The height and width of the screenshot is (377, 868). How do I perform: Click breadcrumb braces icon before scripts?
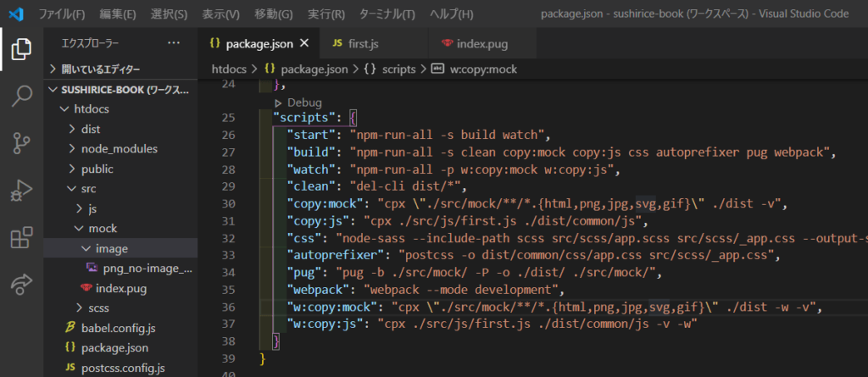tap(370, 69)
